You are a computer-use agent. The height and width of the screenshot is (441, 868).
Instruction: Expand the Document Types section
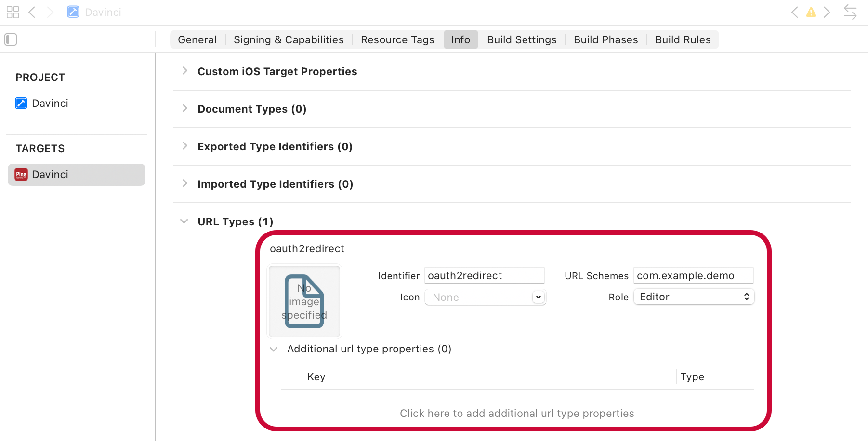(x=185, y=108)
